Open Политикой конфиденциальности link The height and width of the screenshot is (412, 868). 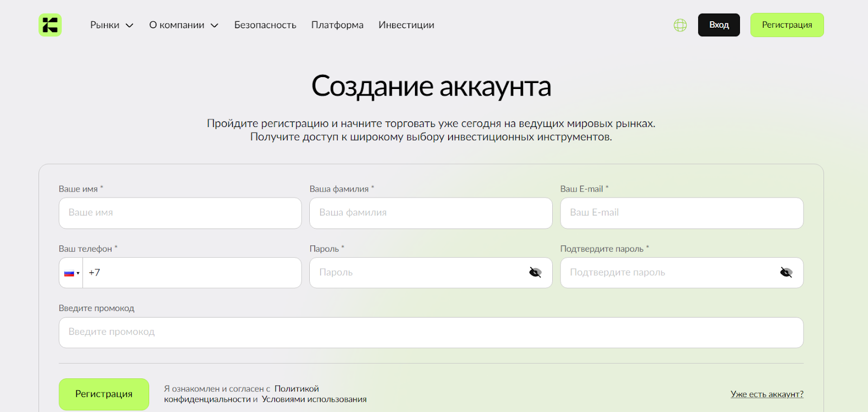[x=241, y=394]
